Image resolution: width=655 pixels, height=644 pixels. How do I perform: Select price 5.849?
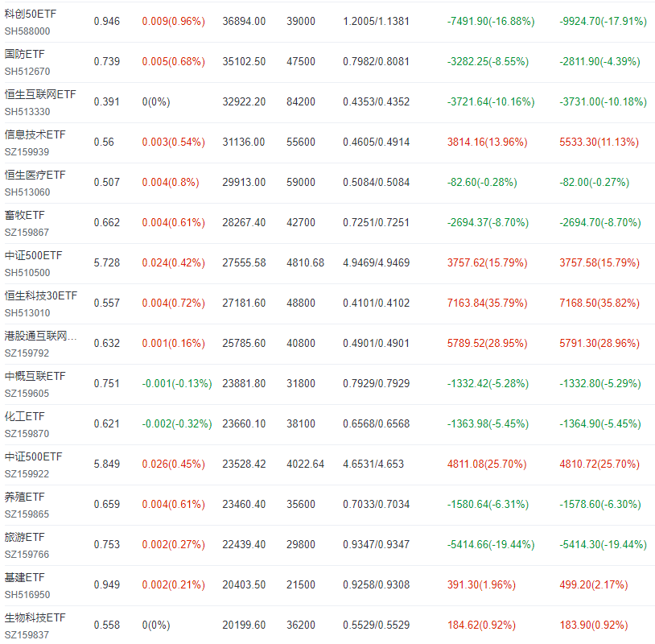coord(106,464)
